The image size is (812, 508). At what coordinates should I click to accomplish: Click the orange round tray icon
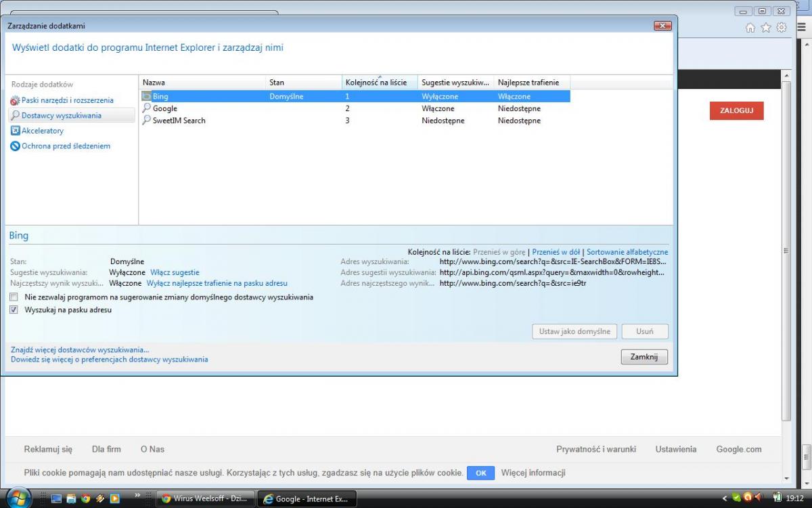pyautogui.click(x=748, y=498)
